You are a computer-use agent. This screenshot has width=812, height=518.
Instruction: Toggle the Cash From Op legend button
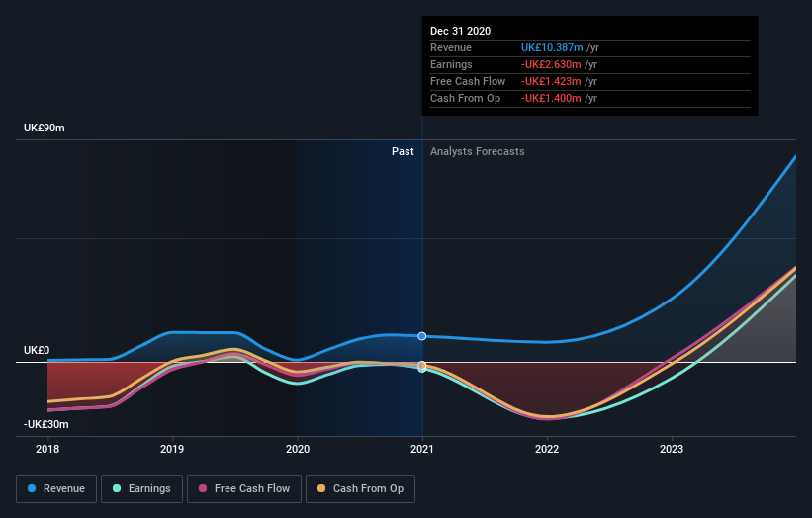[360, 489]
